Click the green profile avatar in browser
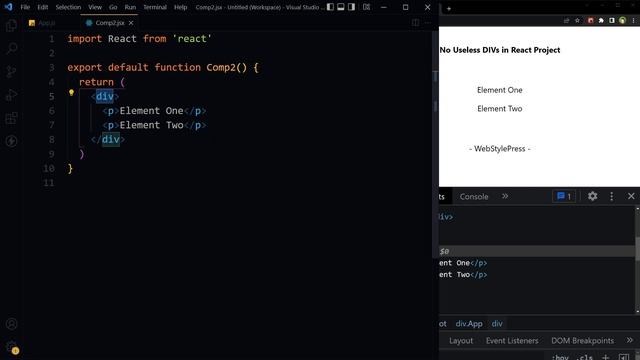This screenshot has height=360, width=640. click(622, 20)
